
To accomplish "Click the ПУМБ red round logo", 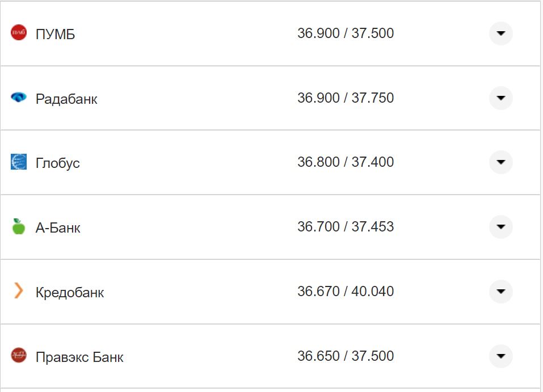I will pos(19,33).
